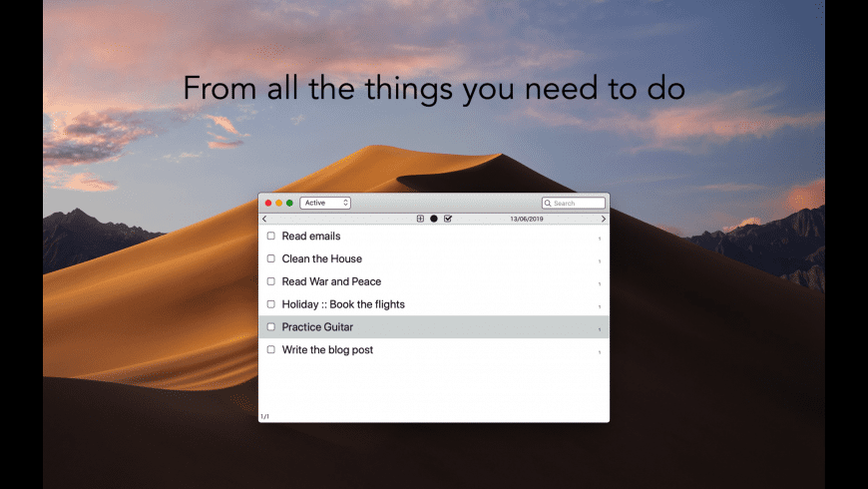Select 'Holiday :: Book the flights' text

tap(343, 304)
